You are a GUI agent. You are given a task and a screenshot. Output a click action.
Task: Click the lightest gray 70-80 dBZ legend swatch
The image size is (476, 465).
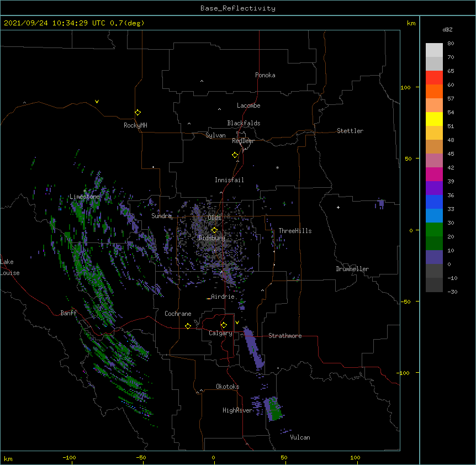click(x=434, y=50)
